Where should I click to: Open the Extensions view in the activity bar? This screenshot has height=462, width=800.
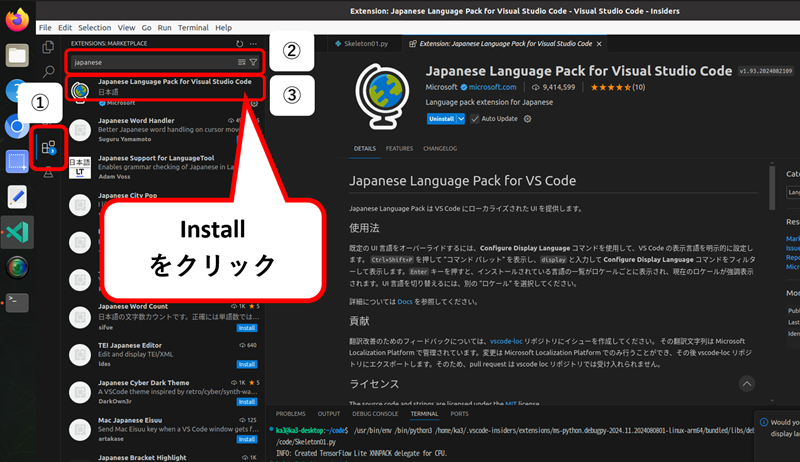(x=48, y=148)
